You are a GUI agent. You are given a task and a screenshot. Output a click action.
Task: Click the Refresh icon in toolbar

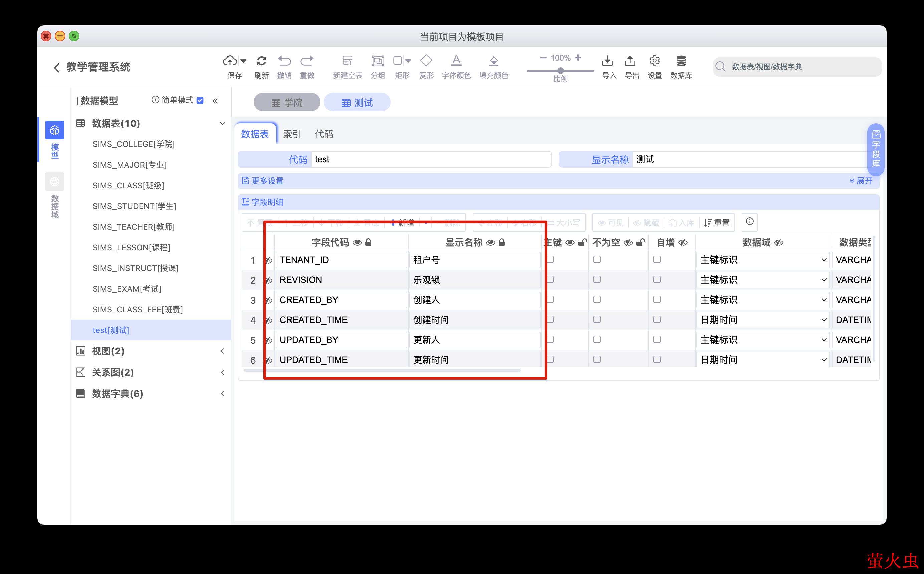(262, 61)
